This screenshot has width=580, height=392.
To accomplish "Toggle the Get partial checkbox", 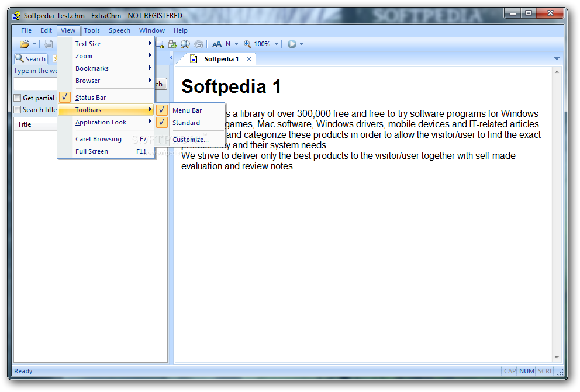I will (17, 98).
